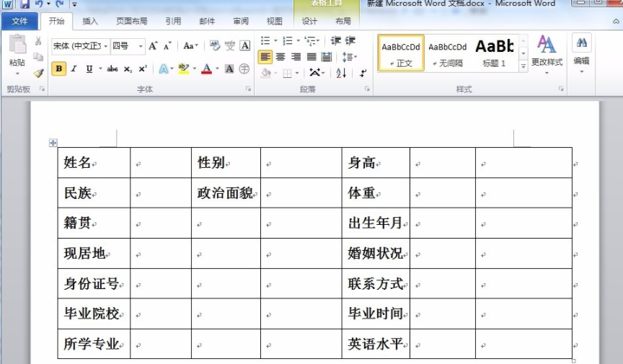
Task: Click the 编辑 button
Action: (581, 53)
